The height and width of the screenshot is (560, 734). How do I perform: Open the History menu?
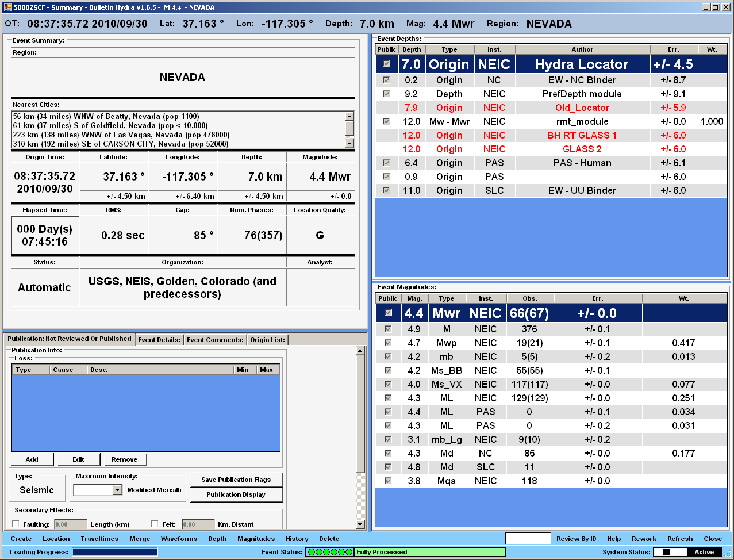click(297, 539)
